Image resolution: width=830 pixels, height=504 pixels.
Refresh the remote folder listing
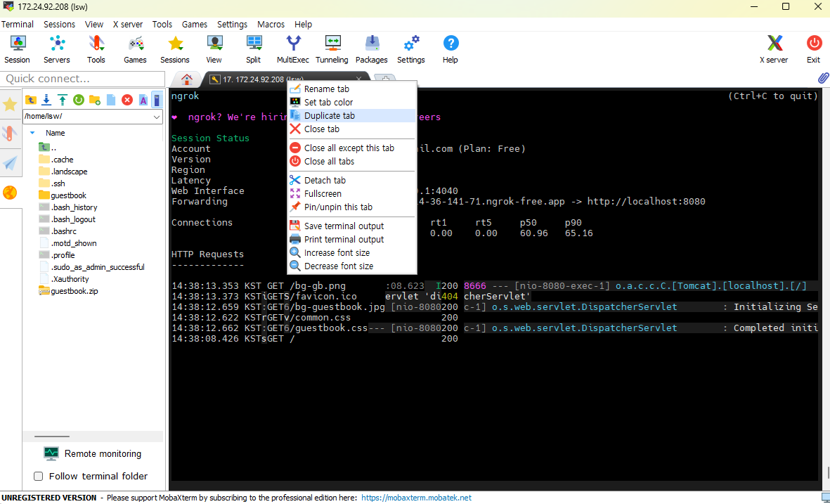(x=79, y=100)
